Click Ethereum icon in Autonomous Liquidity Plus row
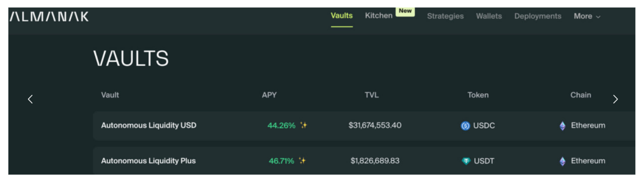Image resolution: width=644 pixels, height=181 pixels. (x=563, y=161)
